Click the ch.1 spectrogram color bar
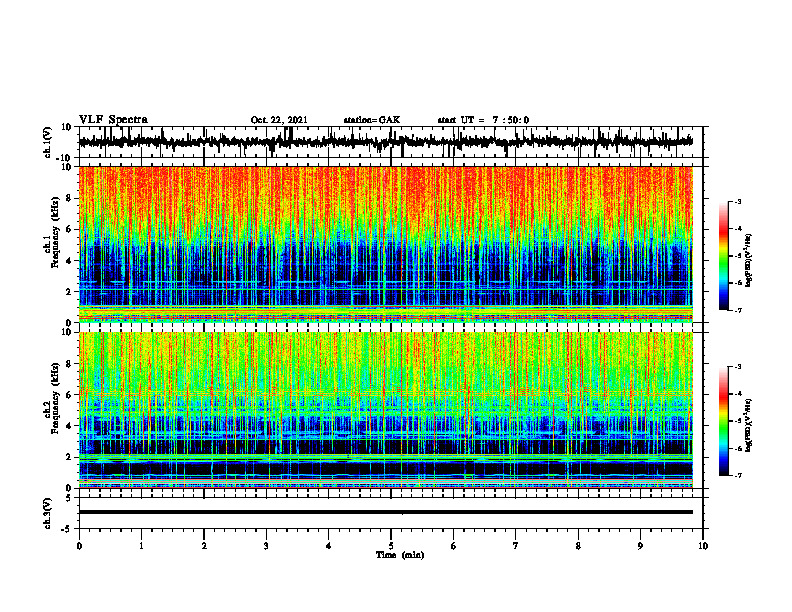The width and height of the screenshot is (792, 612). tap(723, 256)
